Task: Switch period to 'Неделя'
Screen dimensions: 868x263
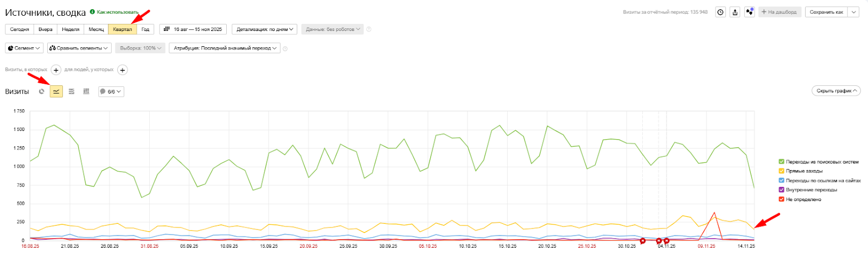Action: click(x=71, y=29)
